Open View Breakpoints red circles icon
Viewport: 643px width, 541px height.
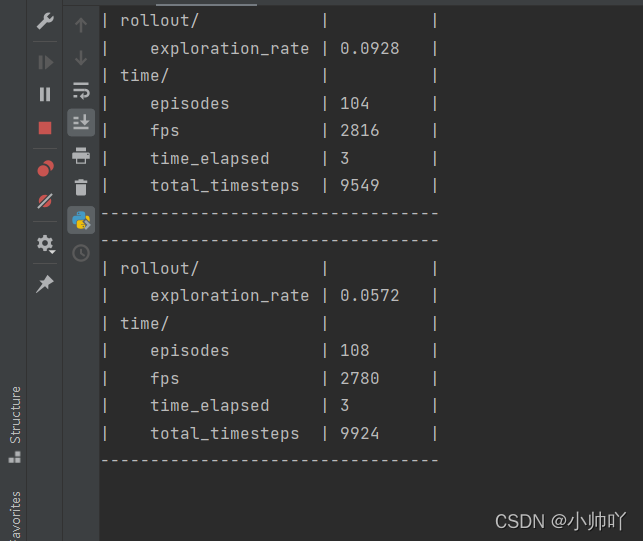point(45,168)
